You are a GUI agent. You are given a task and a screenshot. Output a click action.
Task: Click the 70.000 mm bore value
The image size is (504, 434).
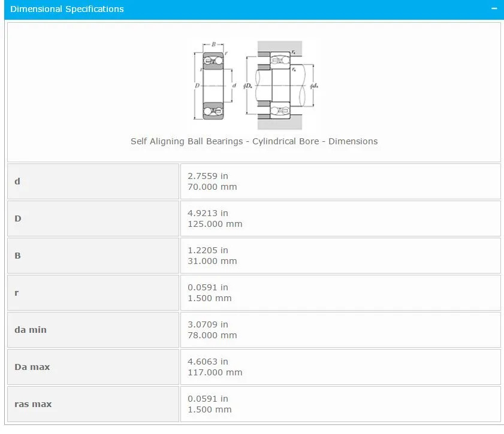click(212, 187)
